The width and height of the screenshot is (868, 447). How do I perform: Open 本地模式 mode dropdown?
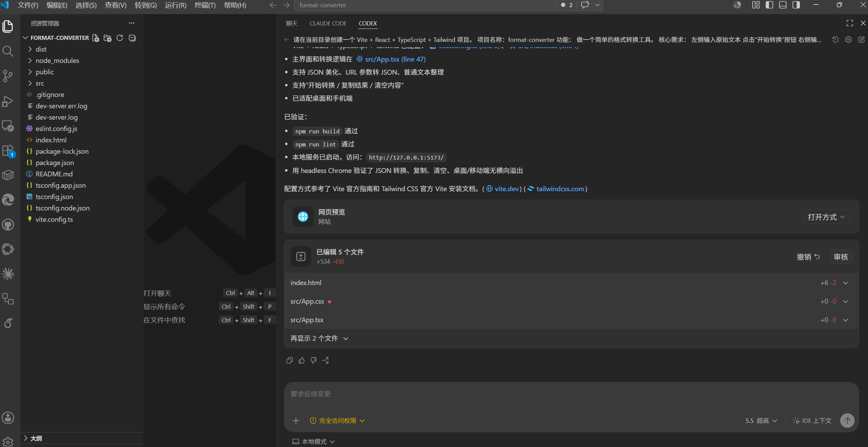(313, 441)
